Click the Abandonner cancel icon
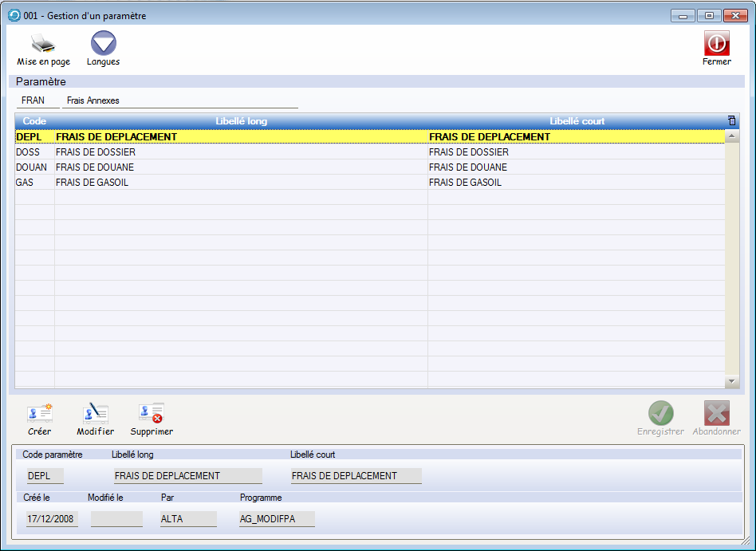Screen dimensions: 756x551 (716, 414)
